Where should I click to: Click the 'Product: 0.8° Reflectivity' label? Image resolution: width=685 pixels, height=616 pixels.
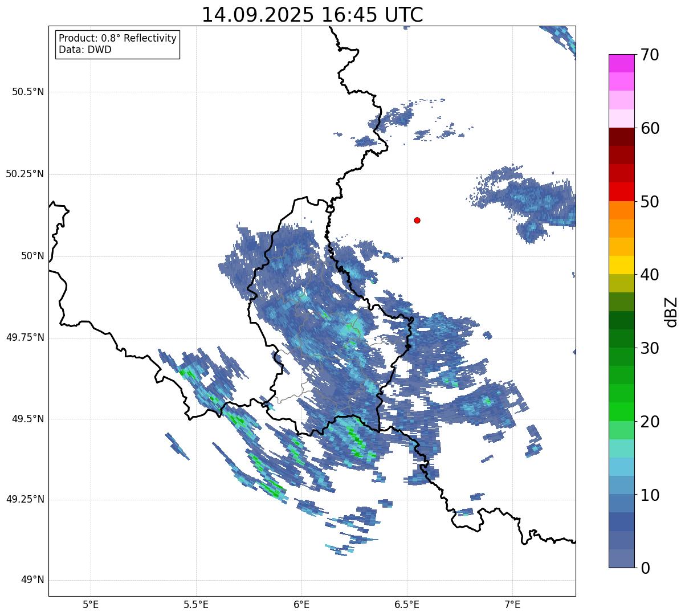point(118,38)
